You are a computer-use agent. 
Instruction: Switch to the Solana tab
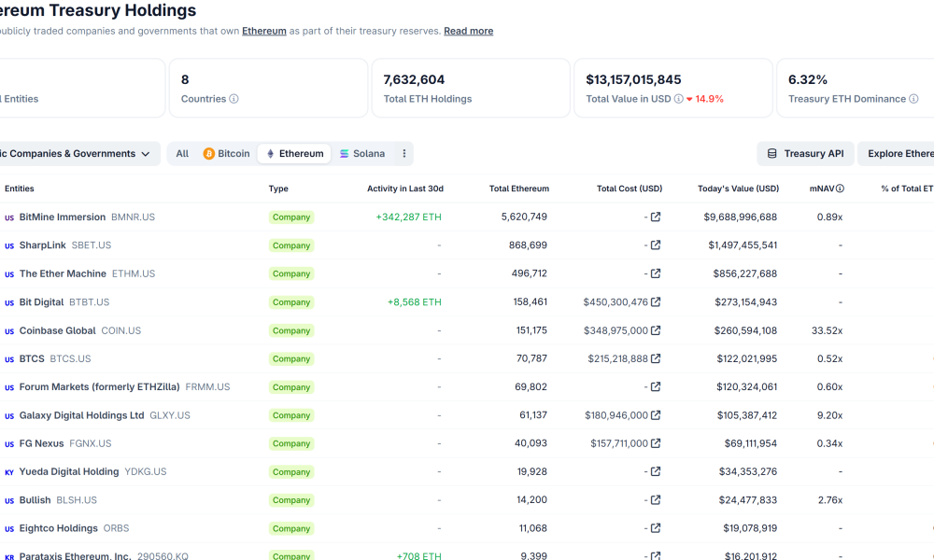362,154
